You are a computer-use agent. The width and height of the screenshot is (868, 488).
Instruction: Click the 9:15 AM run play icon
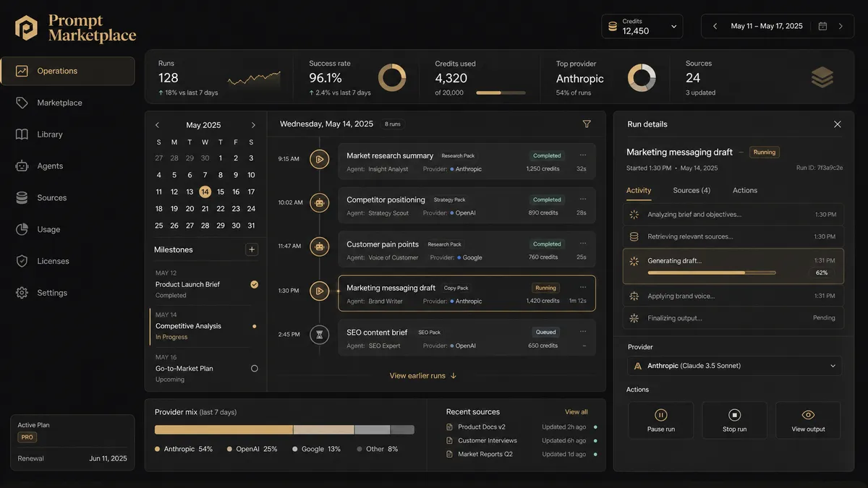click(x=320, y=158)
